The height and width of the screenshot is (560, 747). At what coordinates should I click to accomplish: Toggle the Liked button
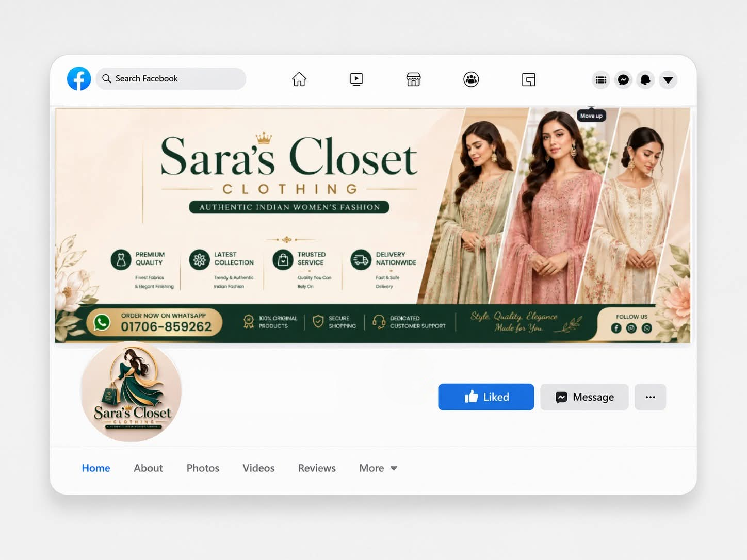click(x=486, y=397)
